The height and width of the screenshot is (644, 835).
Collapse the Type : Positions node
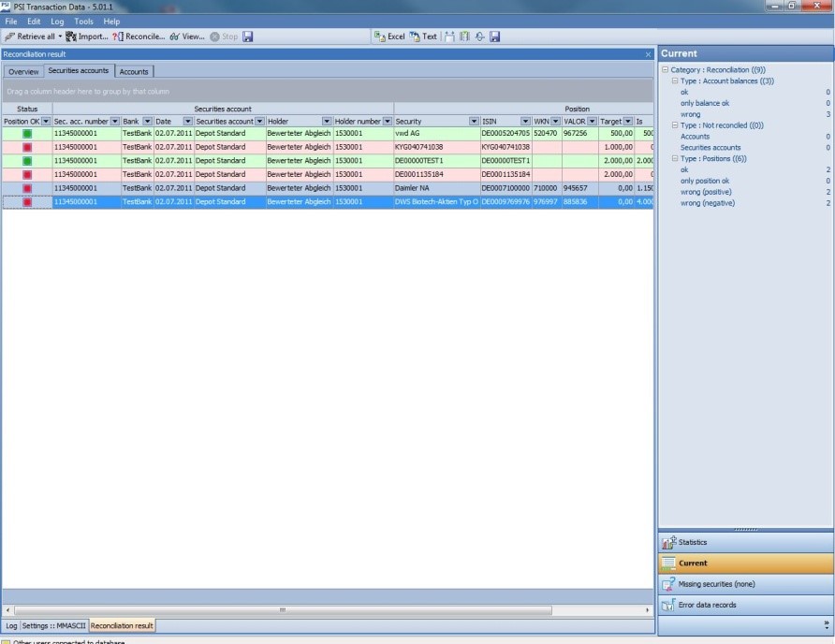[x=674, y=159]
